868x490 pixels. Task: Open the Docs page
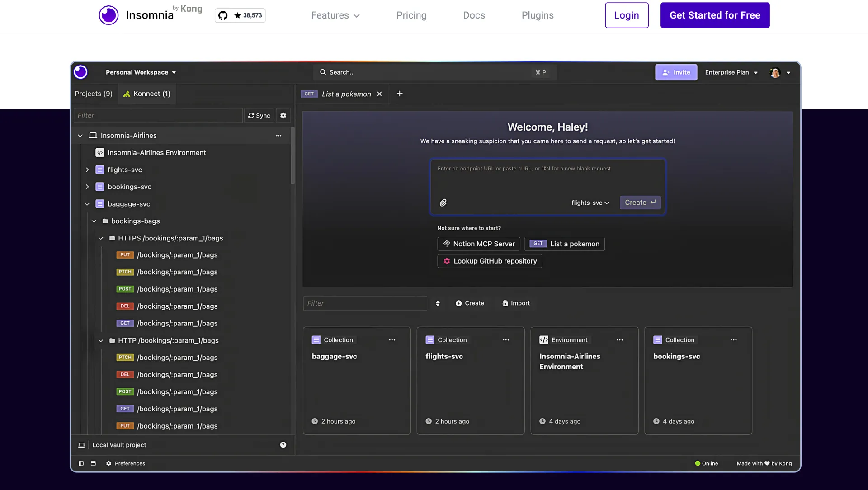coord(474,15)
